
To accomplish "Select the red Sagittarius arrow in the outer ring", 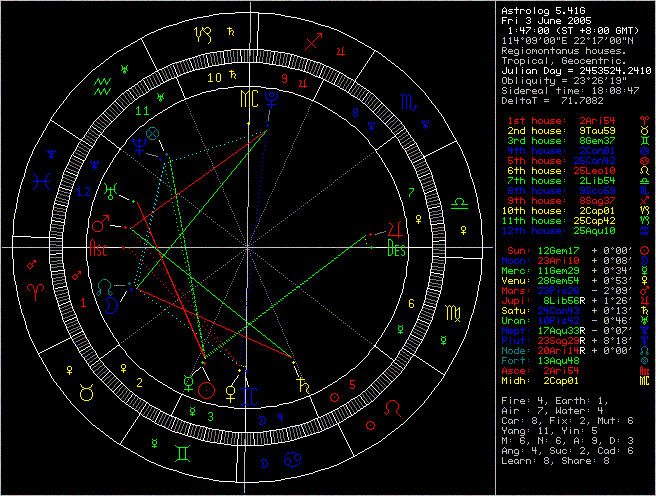I will (x=316, y=43).
